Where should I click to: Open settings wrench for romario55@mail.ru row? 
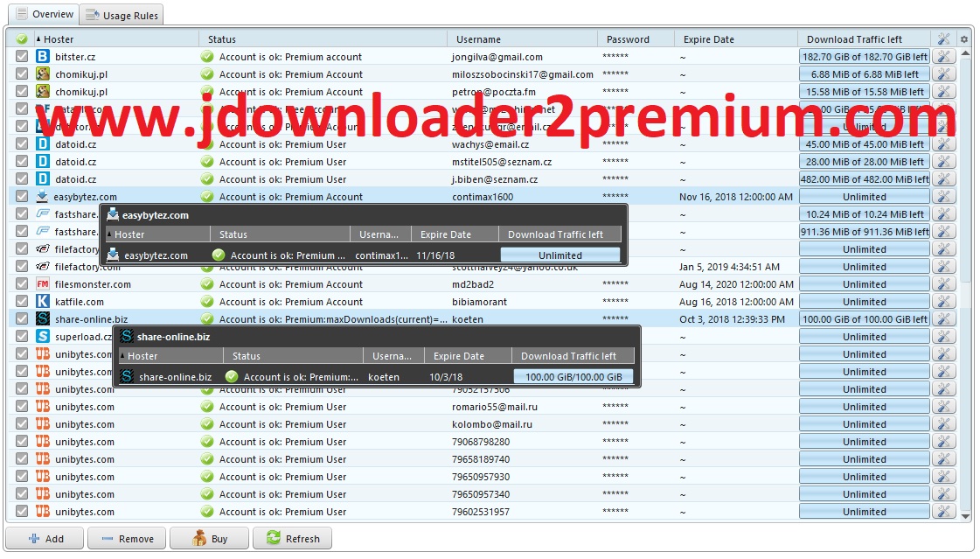(x=944, y=407)
